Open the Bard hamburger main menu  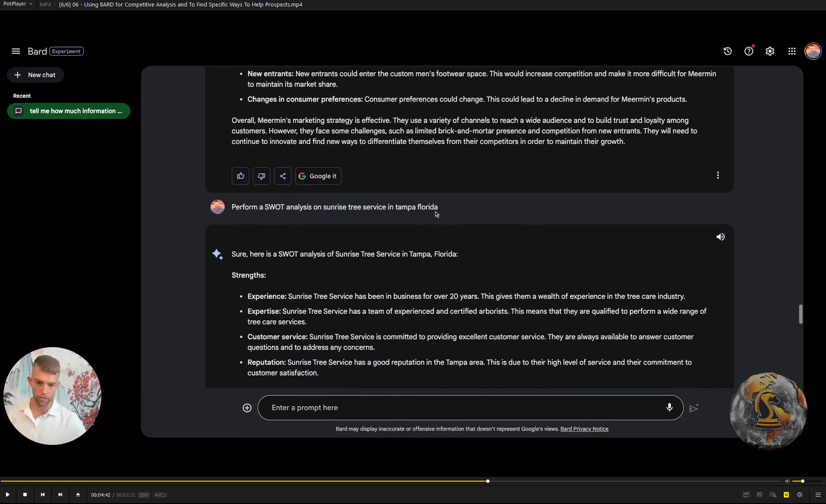click(16, 51)
